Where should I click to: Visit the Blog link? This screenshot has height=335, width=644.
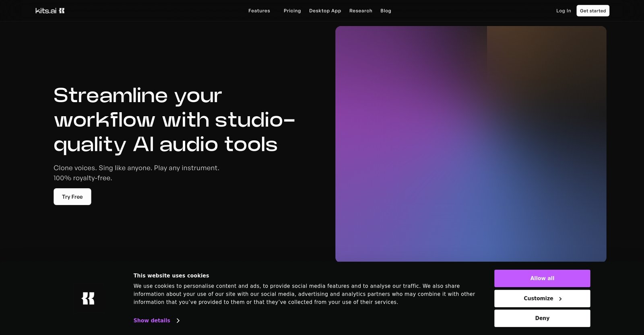tap(386, 11)
